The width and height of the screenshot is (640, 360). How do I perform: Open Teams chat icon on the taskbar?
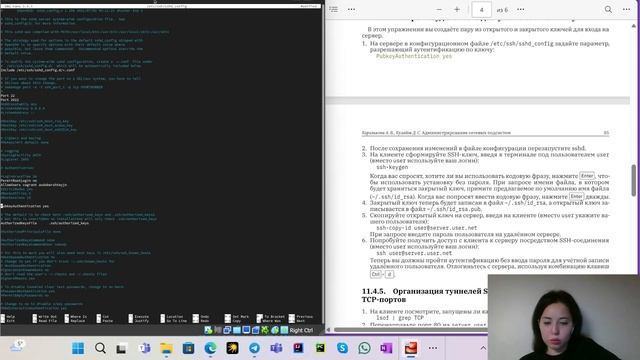[144, 348]
